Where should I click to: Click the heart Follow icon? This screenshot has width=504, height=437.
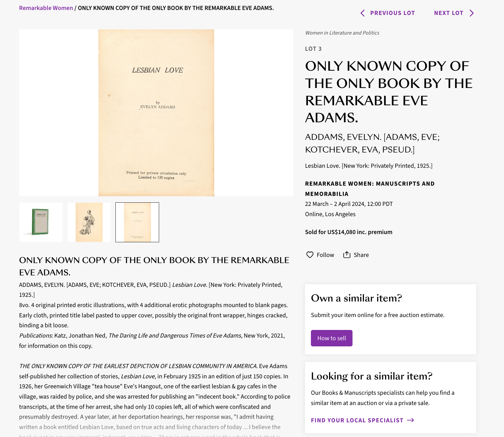click(310, 255)
